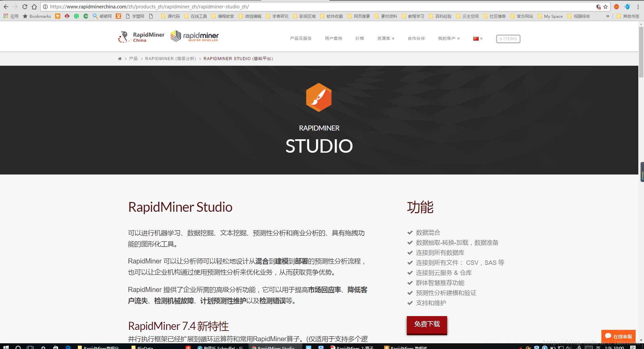Go to 产品 in the breadcrumb
The width and height of the screenshot is (644, 349).
[x=133, y=59]
